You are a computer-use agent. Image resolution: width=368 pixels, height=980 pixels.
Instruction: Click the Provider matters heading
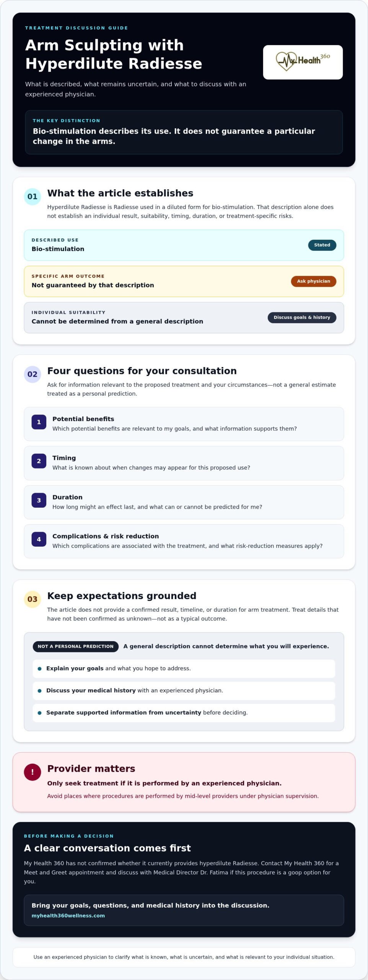pyautogui.click(x=91, y=769)
